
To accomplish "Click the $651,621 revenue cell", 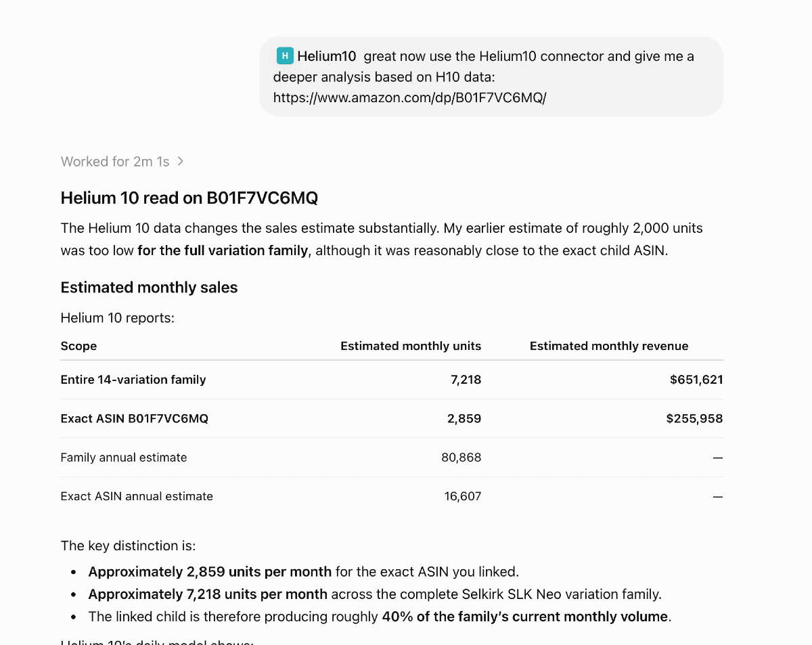I will (x=696, y=380).
